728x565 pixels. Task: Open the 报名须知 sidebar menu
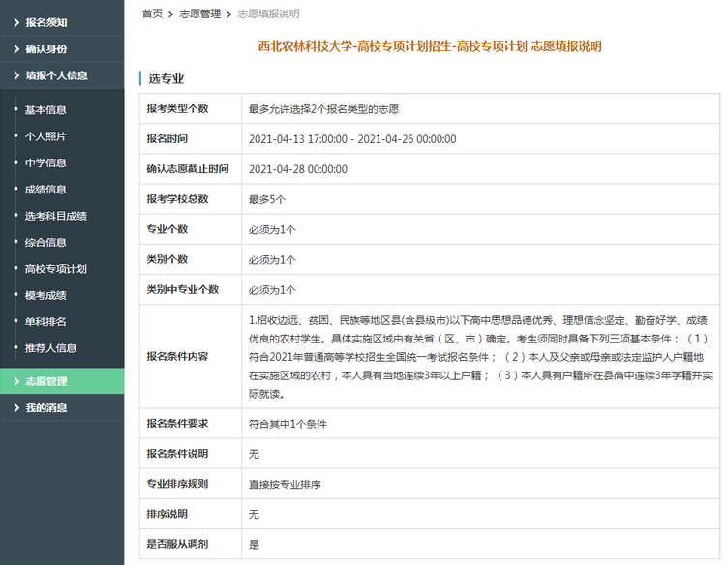click(x=62, y=22)
